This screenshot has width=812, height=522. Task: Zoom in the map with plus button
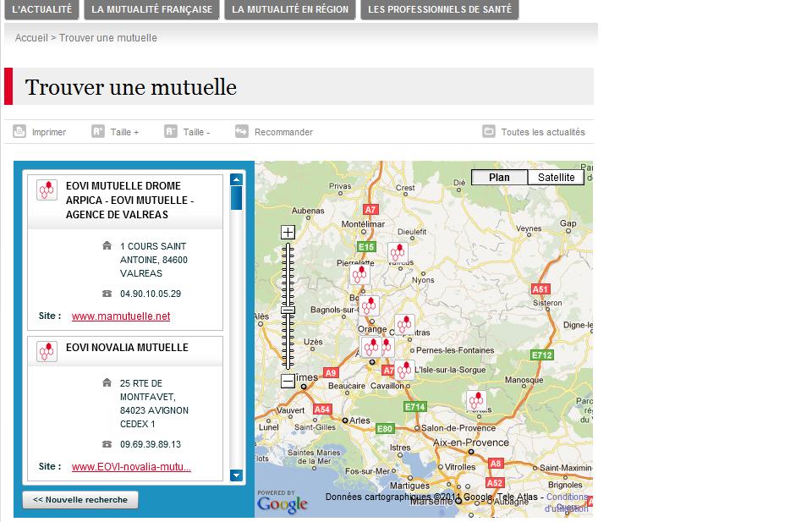288,232
